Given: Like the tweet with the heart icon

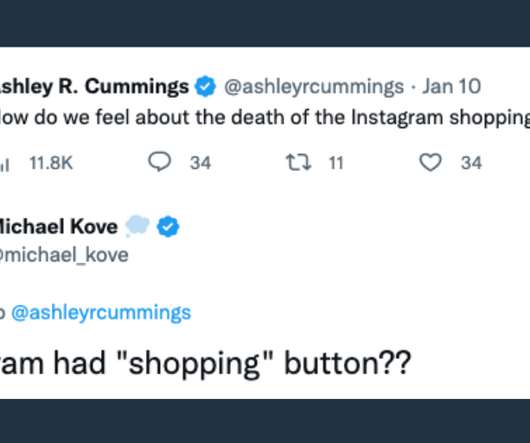Looking at the screenshot, I should [x=430, y=162].
